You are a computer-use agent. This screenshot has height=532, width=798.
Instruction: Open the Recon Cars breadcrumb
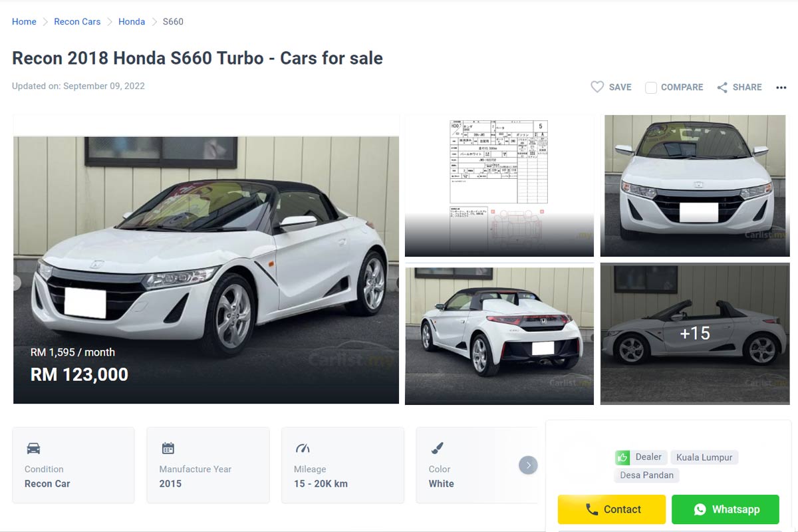pyautogui.click(x=77, y=22)
